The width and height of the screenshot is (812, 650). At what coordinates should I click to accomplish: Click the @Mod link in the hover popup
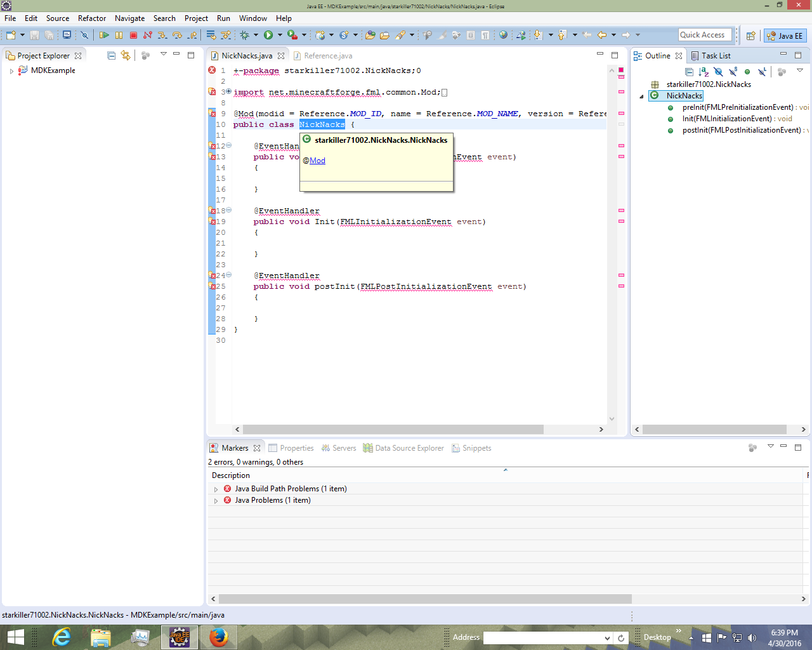click(x=317, y=160)
